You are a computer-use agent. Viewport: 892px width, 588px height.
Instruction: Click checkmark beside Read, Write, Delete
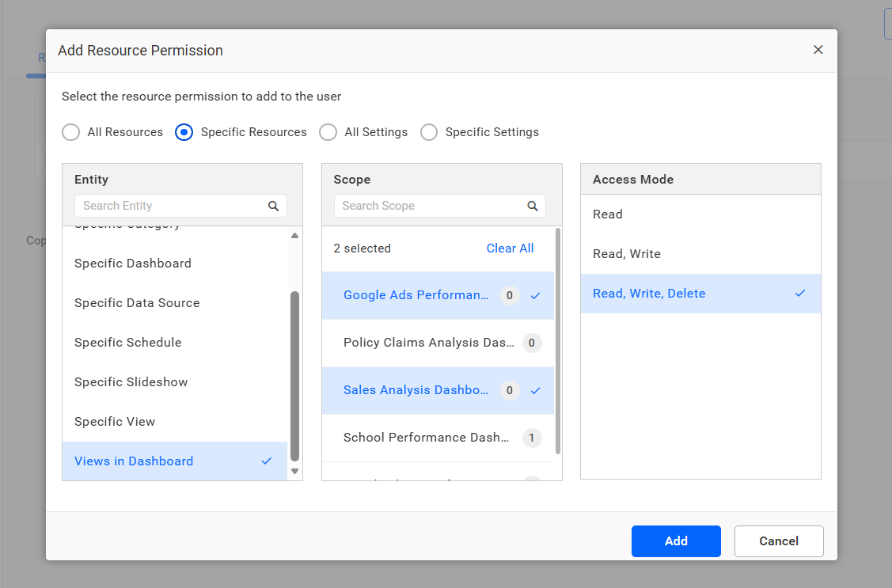coord(800,294)
